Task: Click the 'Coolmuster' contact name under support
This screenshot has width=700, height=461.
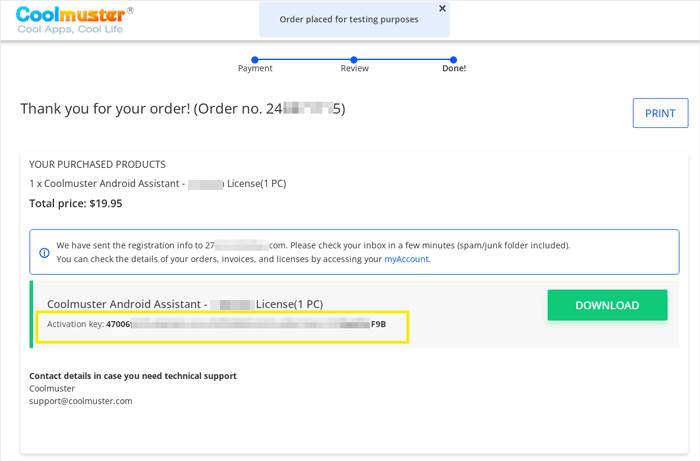Action: click(52, 388)
